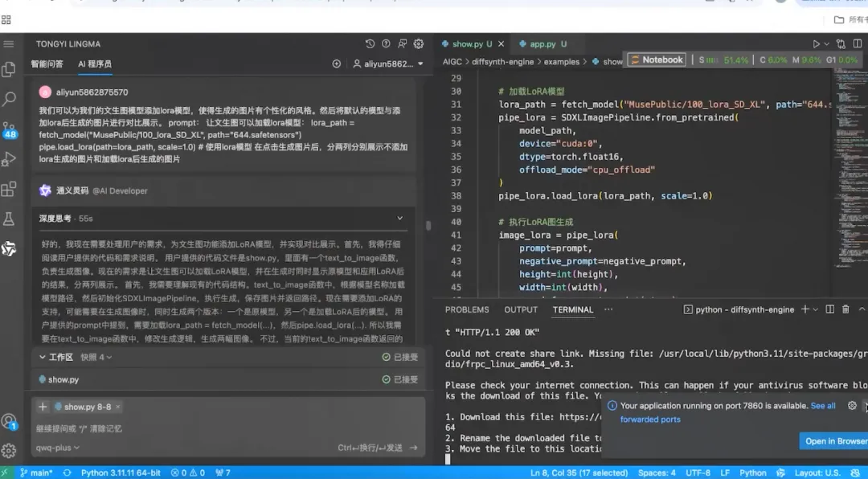868x479 pixels.
Task: Open Tongyi Lingma settings gear
Action: [x=419, y=43]
